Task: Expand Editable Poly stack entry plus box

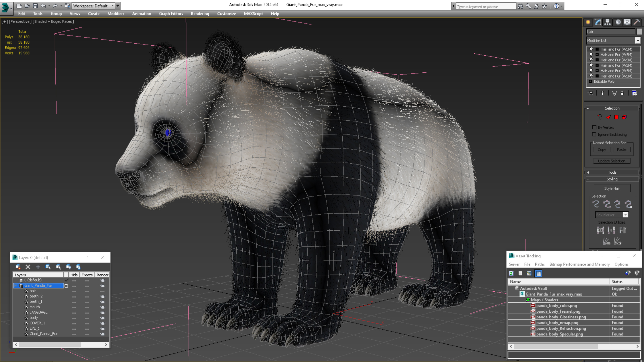Action: click(x=591, y=81)
